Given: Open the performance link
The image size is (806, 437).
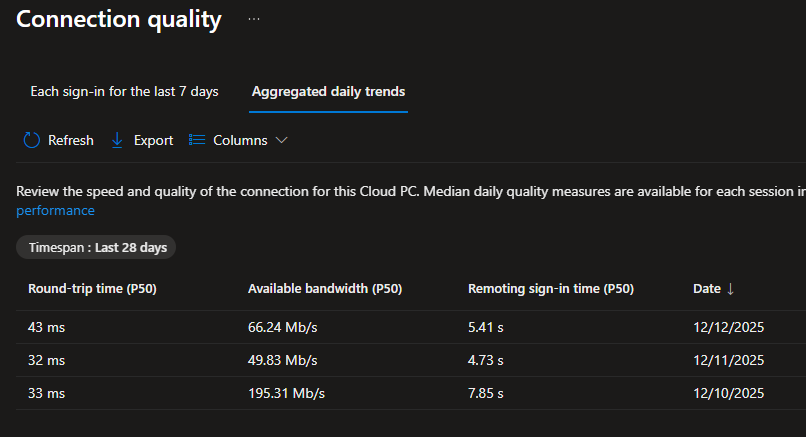Looking at the screenshot, I should pos(55,211).
